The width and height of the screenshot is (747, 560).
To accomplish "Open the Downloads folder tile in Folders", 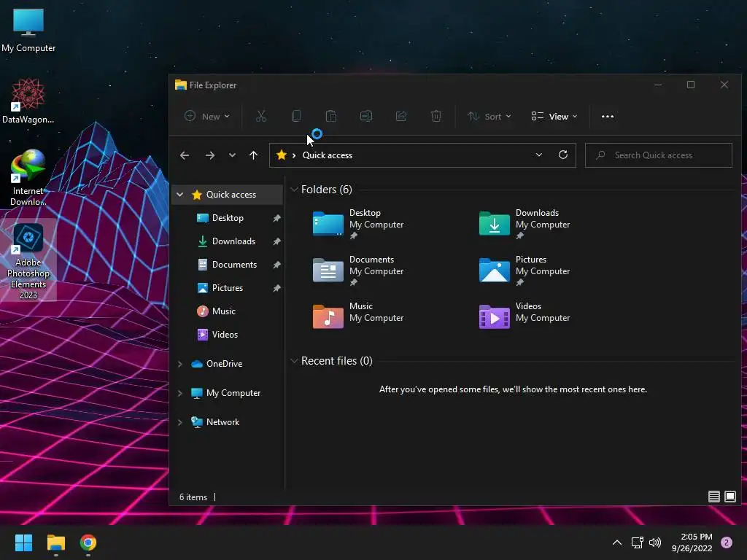I will (524, 224).
